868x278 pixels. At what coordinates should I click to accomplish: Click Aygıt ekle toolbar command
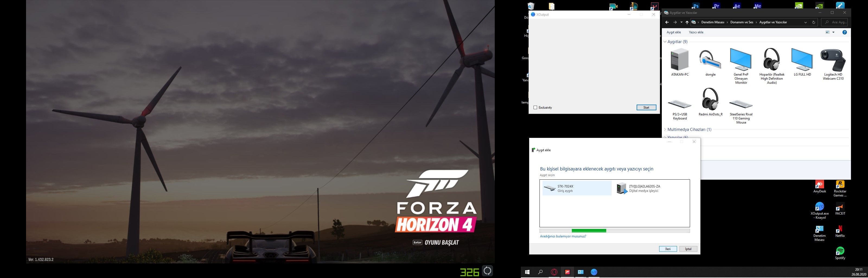[x=674, y=32]
